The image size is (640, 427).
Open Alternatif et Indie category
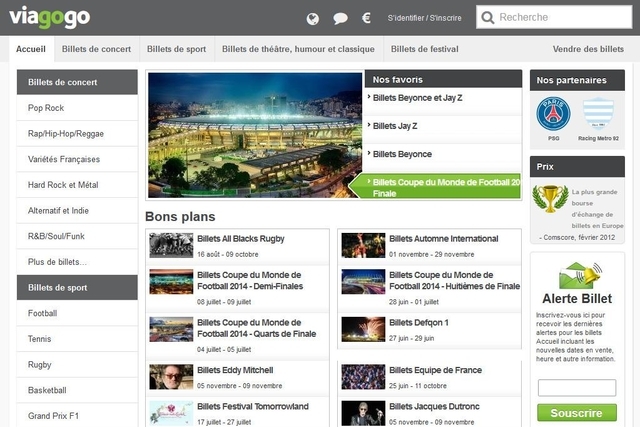point(77,211)
